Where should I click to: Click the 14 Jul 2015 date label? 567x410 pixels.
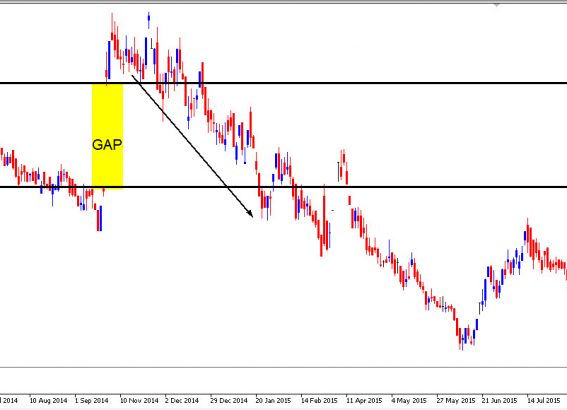(543, 401)
